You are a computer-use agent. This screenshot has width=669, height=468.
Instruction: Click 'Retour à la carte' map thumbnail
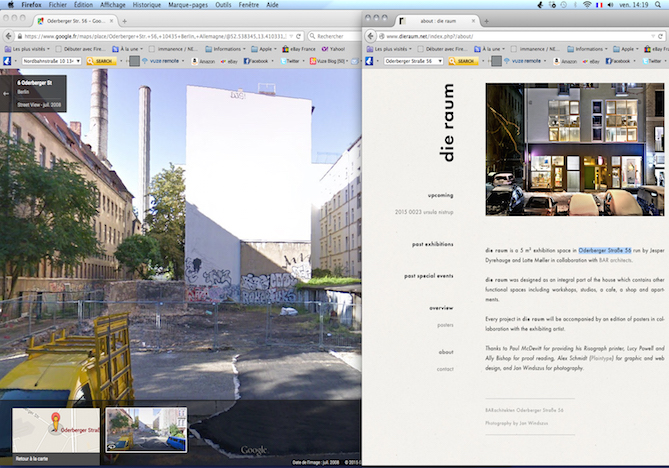coord(56,436)
